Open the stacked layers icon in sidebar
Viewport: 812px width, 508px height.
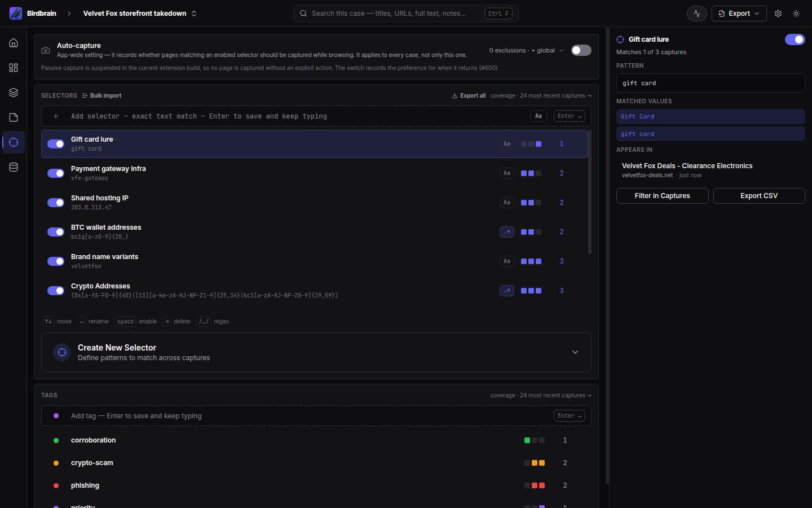tap(14, 93)
